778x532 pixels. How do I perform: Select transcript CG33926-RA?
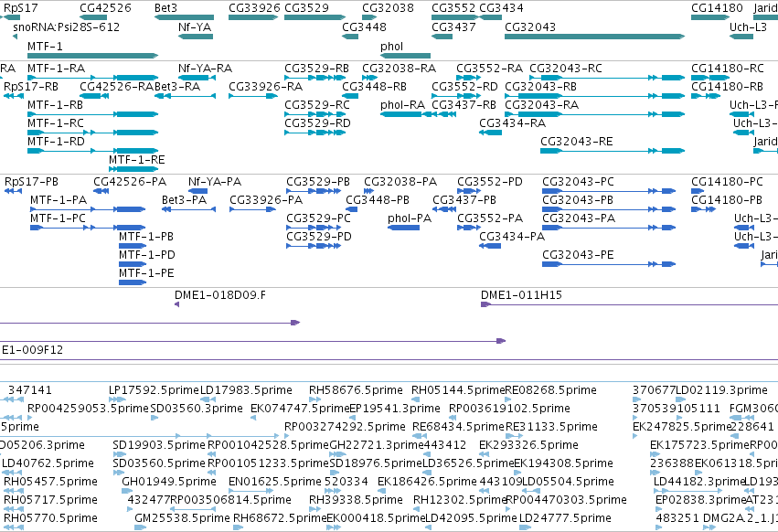click(265, 87)
